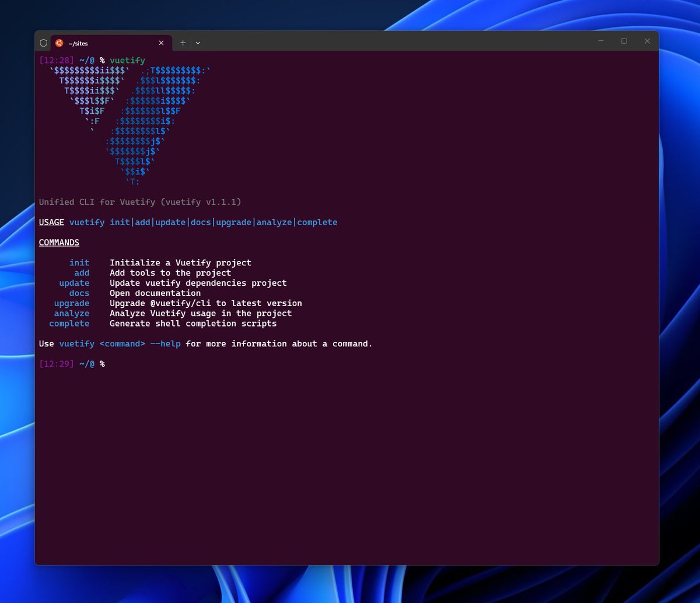Click the usage string 'vuetify init|add|update|docs|upgrade|analyze|complete'

point(203,222)
